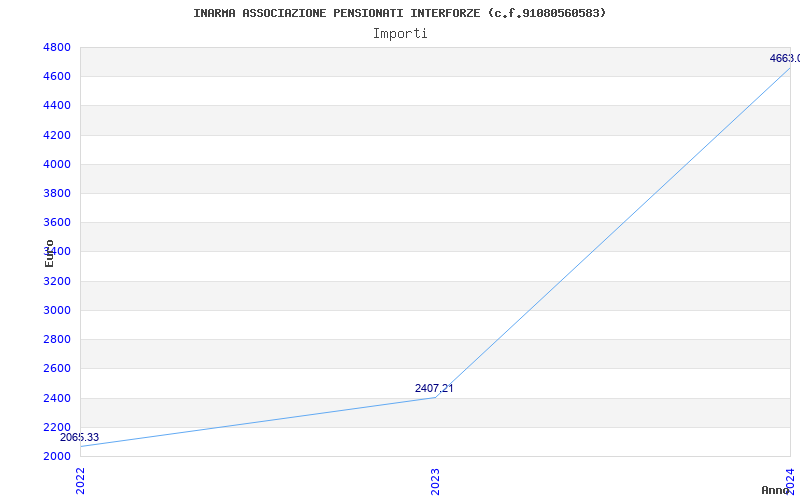Screen dimensions: 800x500
Task: Select the 2023 x-axis label
Action: pos(435,481)
